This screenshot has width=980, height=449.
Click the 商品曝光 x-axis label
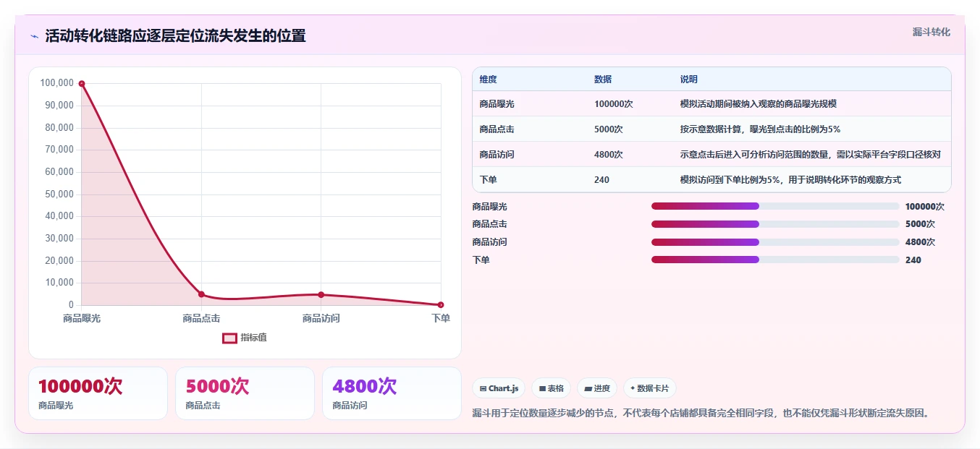pos(82,318)
